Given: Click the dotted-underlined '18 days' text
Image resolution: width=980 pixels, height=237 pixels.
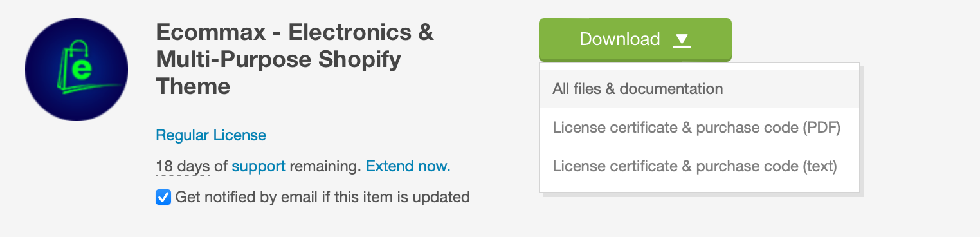Looking at the screenshot, I should 183,167.
